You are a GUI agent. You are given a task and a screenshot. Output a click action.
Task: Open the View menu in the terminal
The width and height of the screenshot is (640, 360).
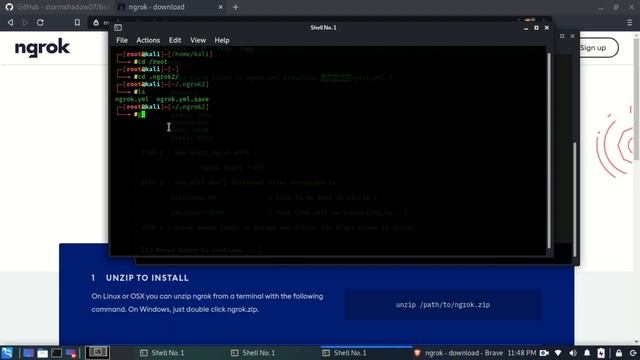point(198,40)
